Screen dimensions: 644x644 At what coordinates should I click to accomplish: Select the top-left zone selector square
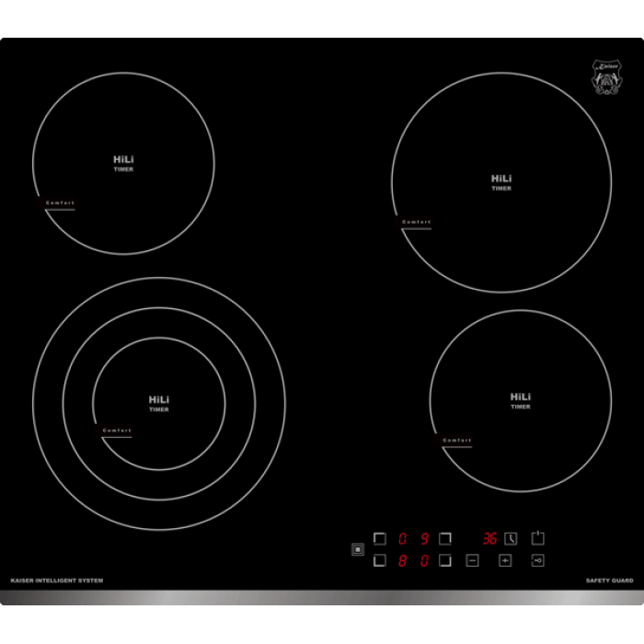[379, 539]
